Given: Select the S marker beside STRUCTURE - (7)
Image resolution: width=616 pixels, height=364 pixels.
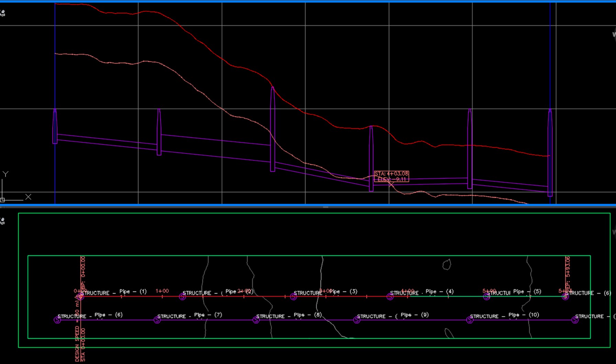Looking at the screenshot, I should pyautogui.click(x=157, y=320).
